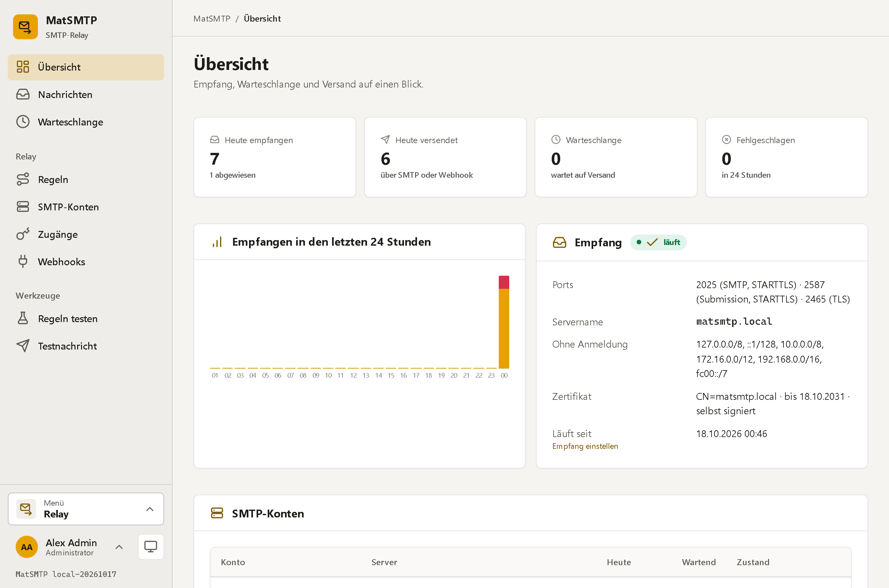Click the bar chart icon in Empfangen card
Viewport: 889px width, 588px height.
click(x=217, y=242)
